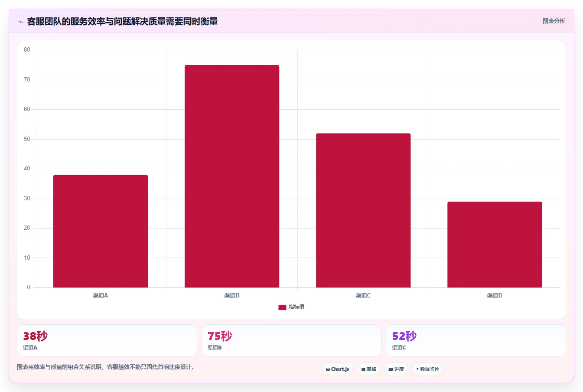This screenshot has height=392, width=583.
Task: Click the 表格 tag chip
Action: tap(368, 369)
